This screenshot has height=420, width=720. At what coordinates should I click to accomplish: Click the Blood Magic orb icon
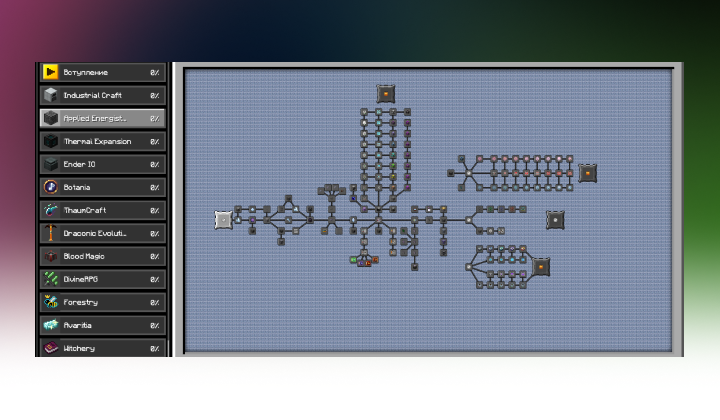(51, 256)
